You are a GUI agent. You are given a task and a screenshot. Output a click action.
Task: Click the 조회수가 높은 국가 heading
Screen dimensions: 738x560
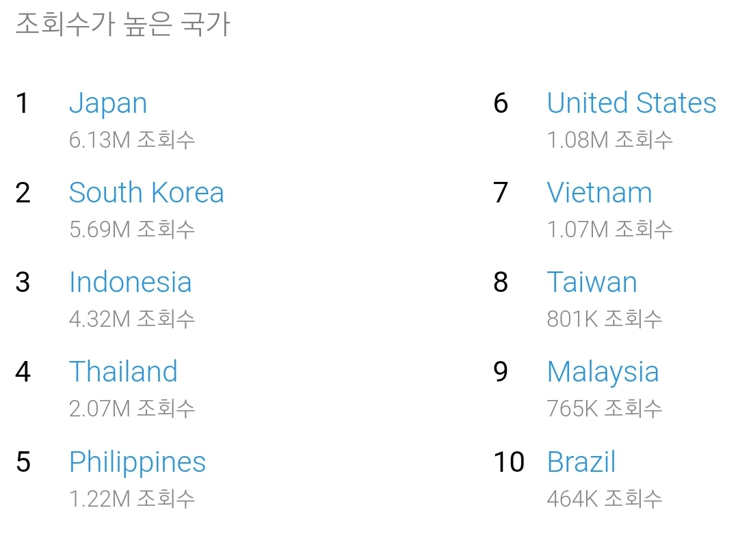pyautogui.click(x=122, y=25)
